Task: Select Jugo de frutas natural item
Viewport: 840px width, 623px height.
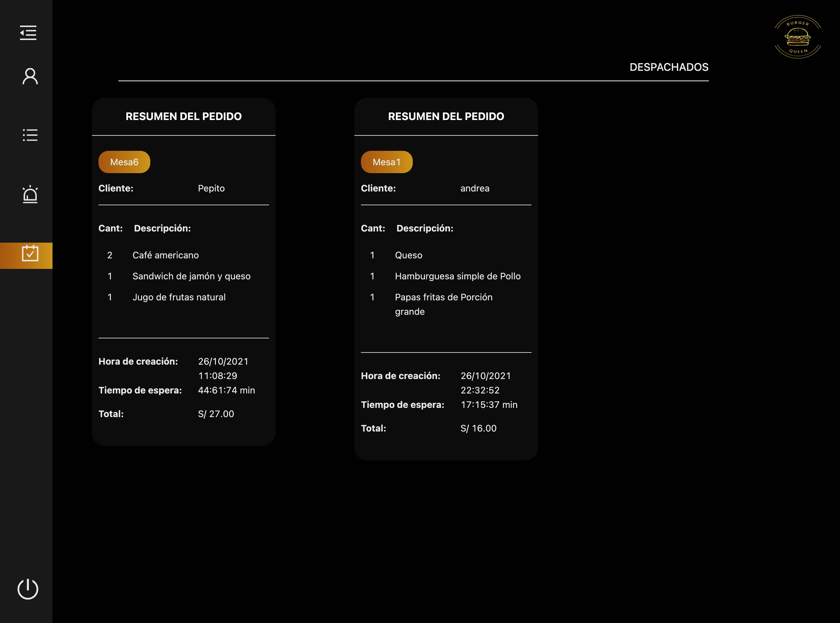Action: point(179,297)
